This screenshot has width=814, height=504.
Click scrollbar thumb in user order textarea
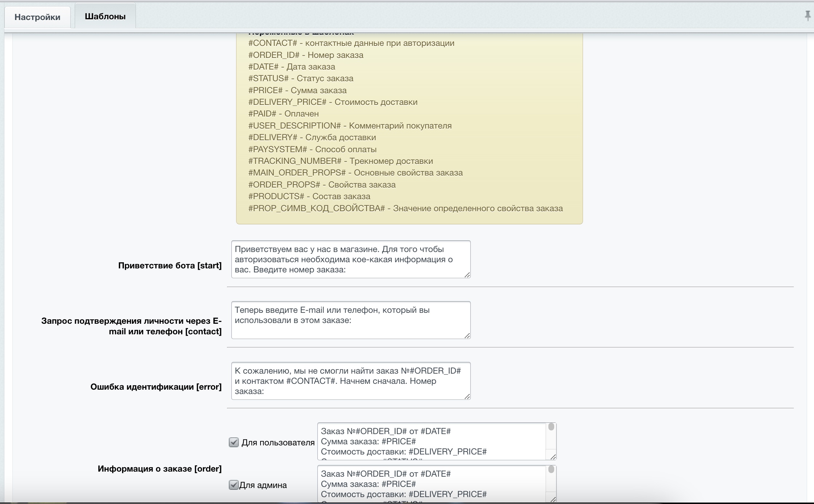coord(551,427)
